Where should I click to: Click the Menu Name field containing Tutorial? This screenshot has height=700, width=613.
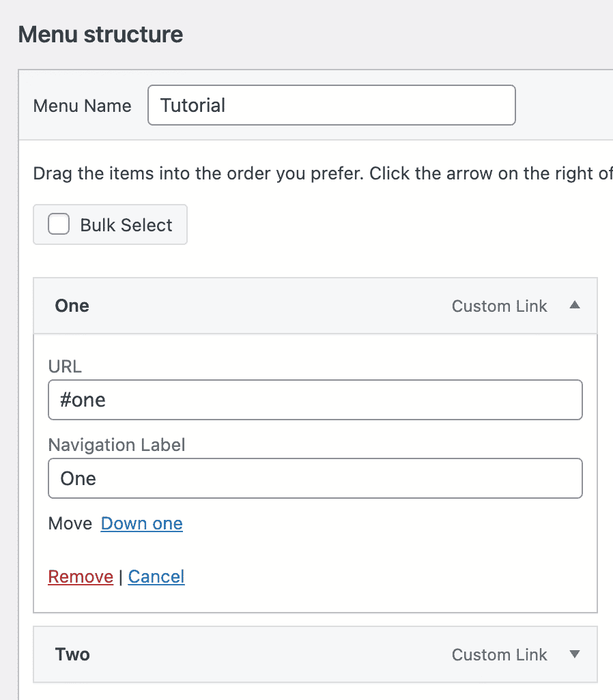coord(331,105)
